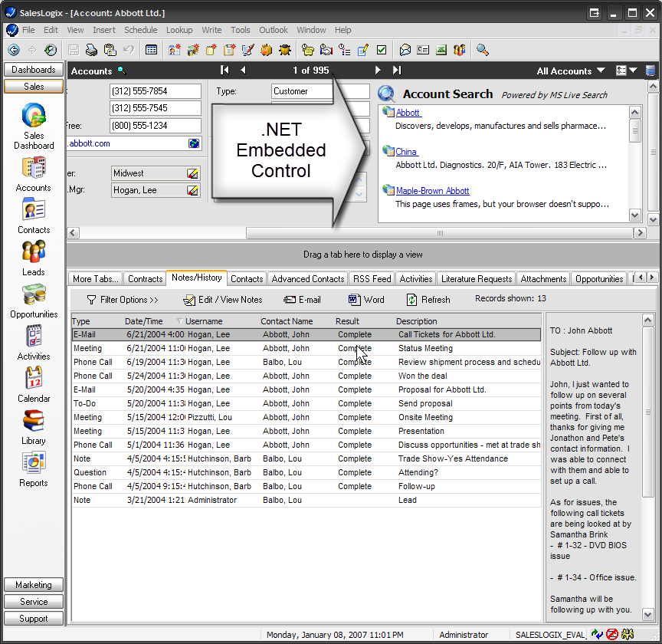Image resolution: width=662 pixels, height=644 pixels.
Task: Switch to the Contracts tab
Action: click(146, 279)
